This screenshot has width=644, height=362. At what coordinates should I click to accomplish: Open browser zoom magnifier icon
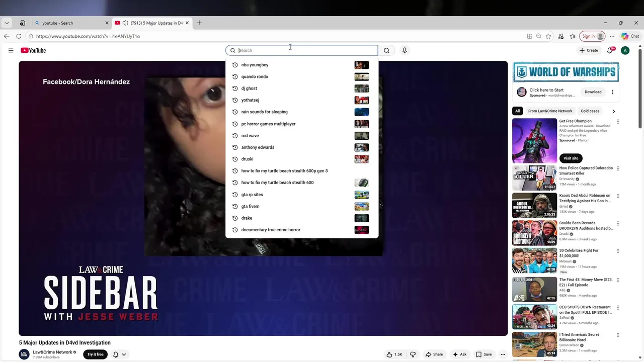(x=539, y=36)
